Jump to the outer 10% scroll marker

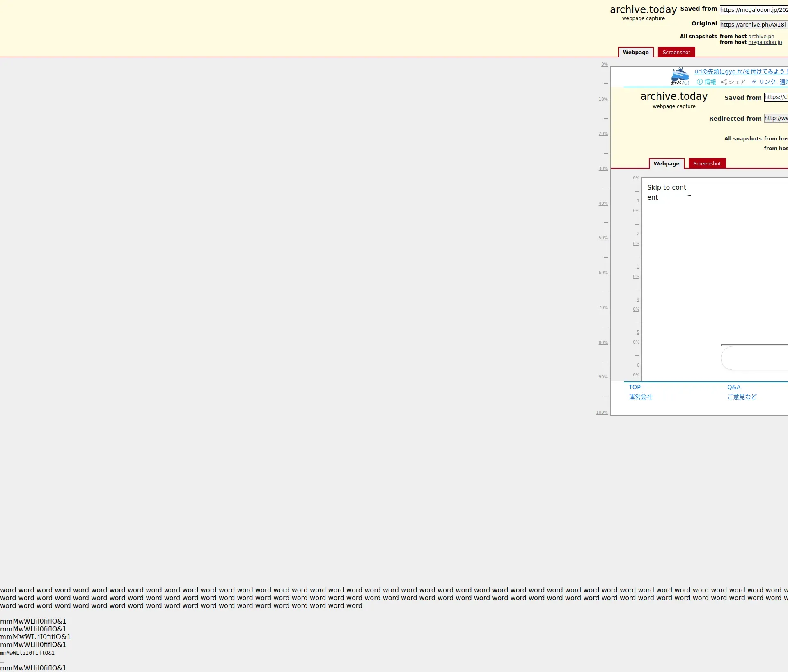click(603, 99)
